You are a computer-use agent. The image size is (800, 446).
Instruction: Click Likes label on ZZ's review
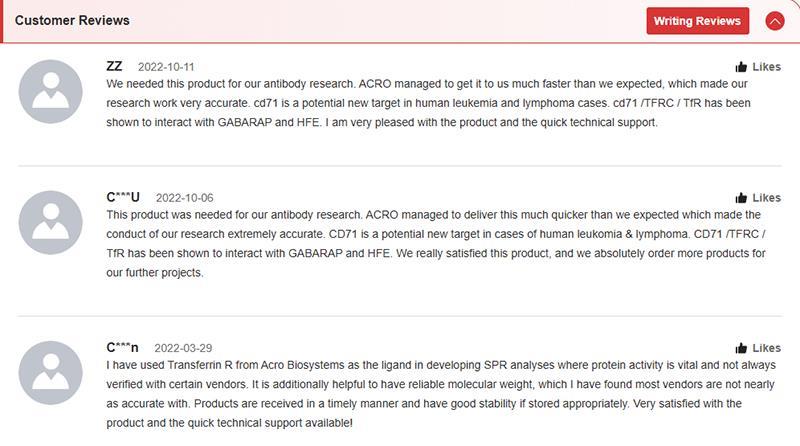[x=766, y=67]
